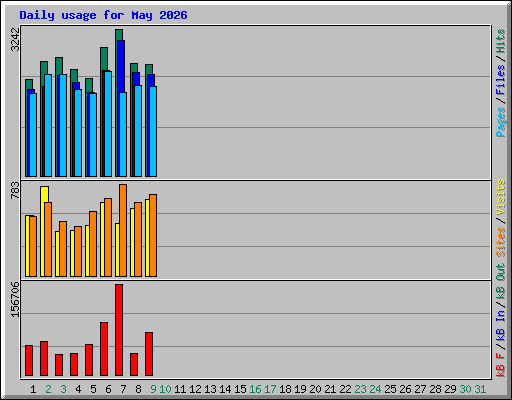Click day 21 on the x-axis
Screen dimensions: 512x400
(x=330, y=389)
